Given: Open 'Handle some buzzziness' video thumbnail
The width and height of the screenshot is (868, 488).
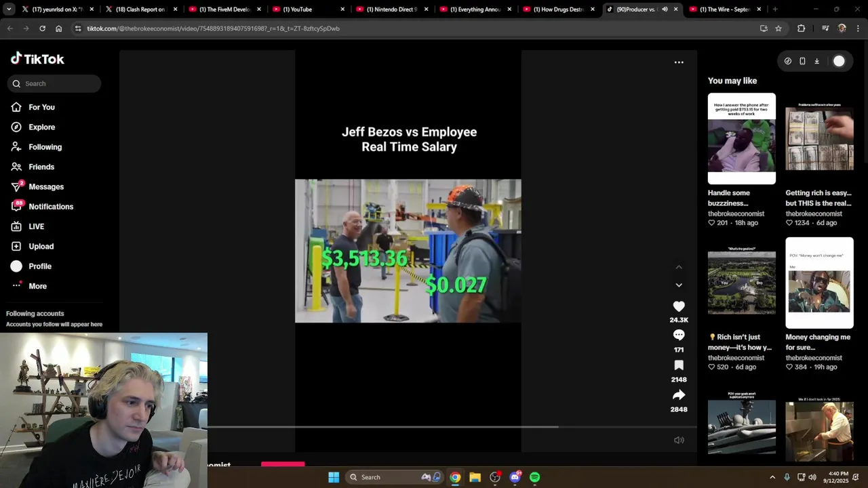Looking at the screenshot, I should pyautogui.click(x=742, y=139).
